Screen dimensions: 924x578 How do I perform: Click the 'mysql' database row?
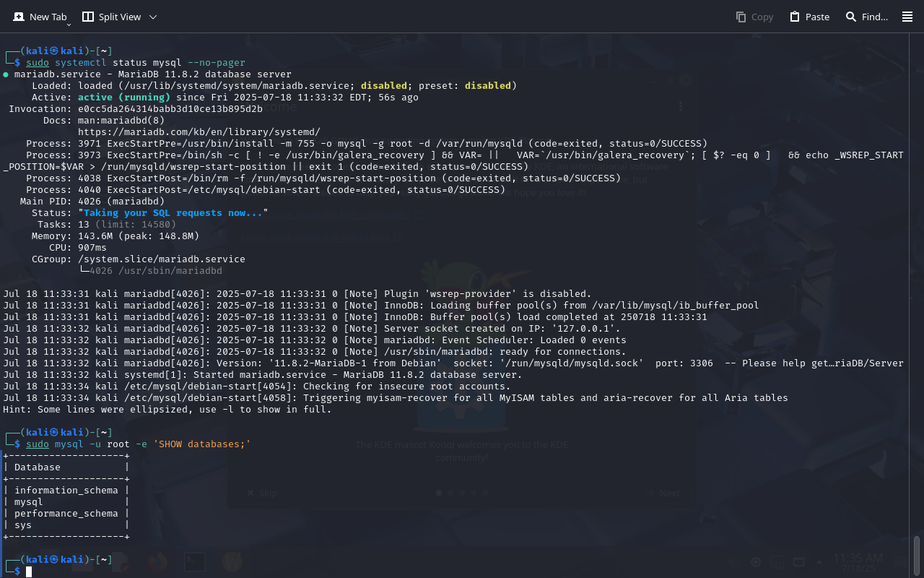[29, 502]
